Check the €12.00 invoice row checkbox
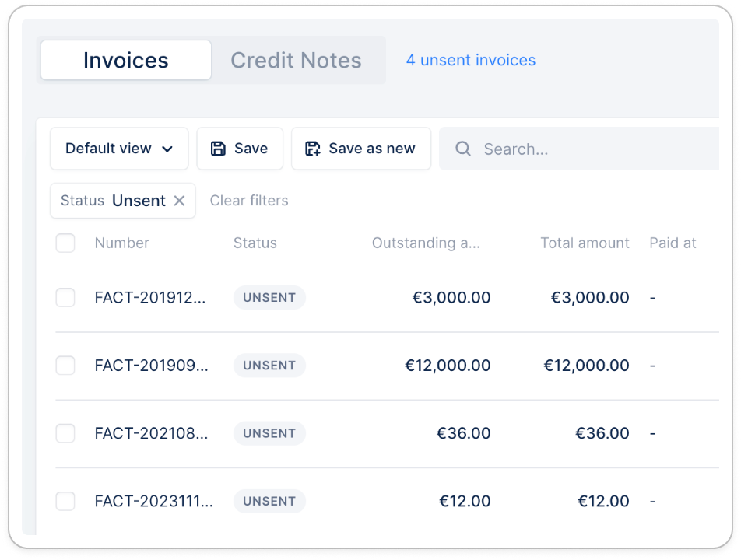Screen dimensions: 741x560 coord(65,502)
